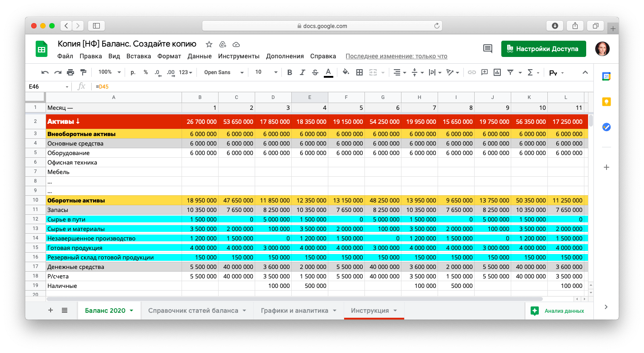Select the paint format tool
Image resolution: width=644 pixels, height=353 pixels.
pyautogui.click(x=83, y=72)
